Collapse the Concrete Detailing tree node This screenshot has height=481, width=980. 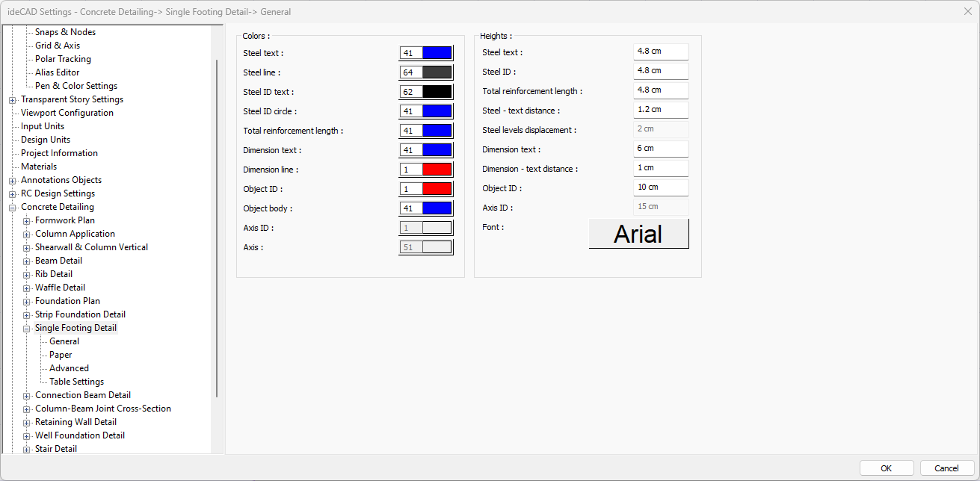coord(13,207)
